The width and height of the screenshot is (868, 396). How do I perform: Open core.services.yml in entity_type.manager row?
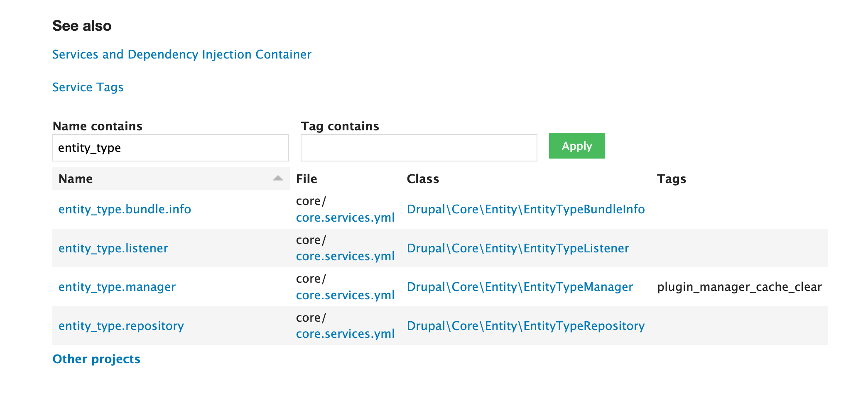click(345, 295)
